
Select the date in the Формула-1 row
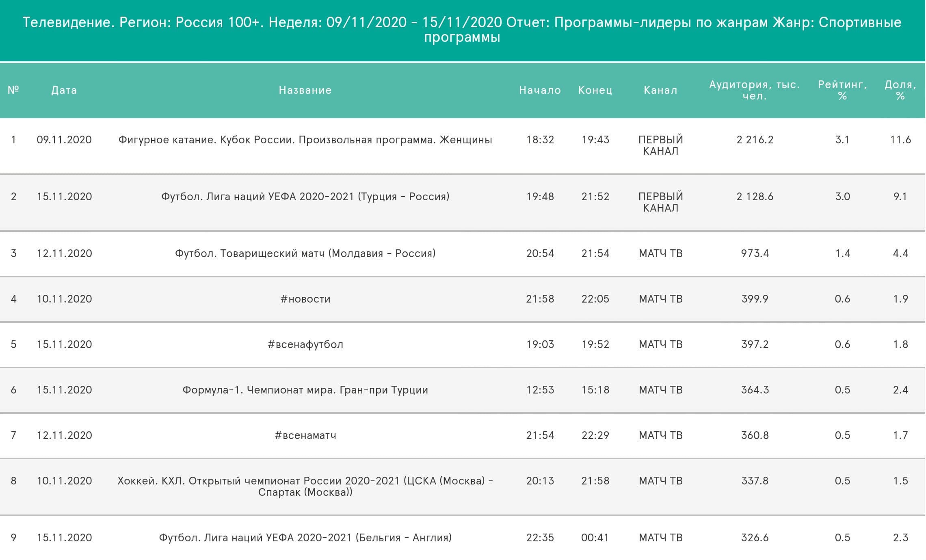click(64, 390)
